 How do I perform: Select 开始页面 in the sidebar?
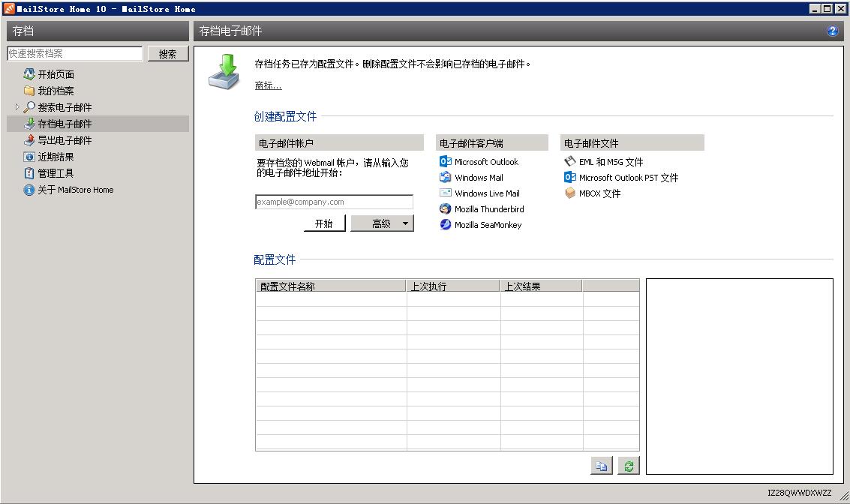click(x=56, y=74)
